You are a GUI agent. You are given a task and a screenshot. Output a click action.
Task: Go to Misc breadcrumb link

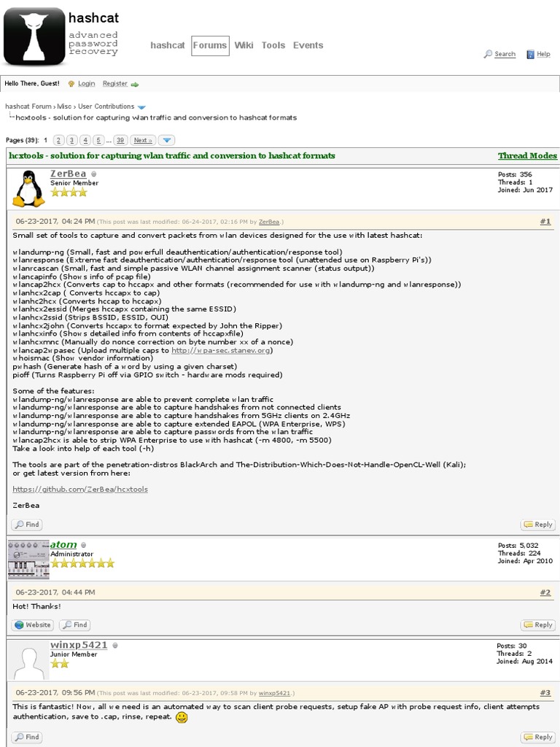tap(64, 107)
